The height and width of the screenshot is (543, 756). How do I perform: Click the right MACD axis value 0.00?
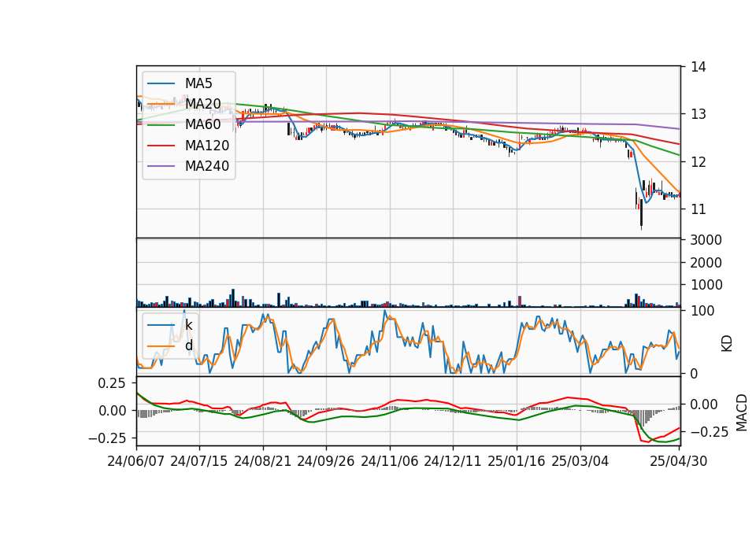coord(704,404)
